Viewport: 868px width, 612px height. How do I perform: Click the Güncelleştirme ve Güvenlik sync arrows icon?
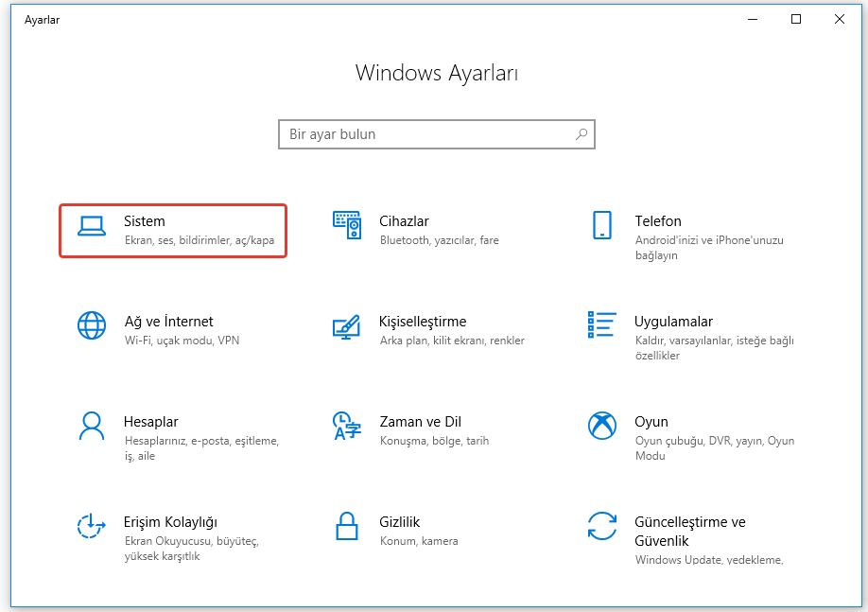601,526
